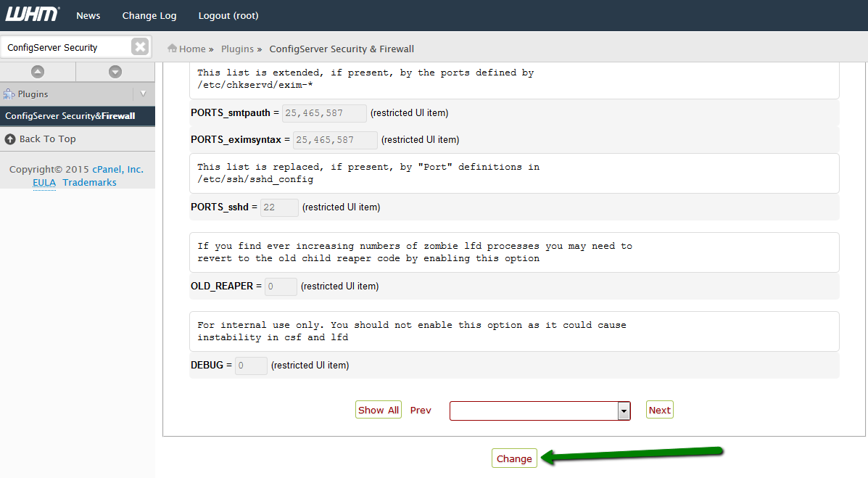Clear the search box with the X icon

tap(140, 47)
